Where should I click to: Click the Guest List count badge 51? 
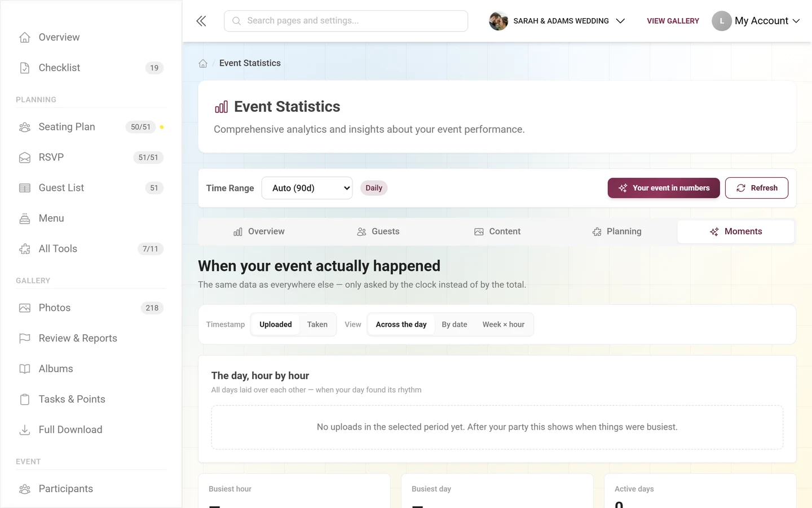click(x=154, y=188)
